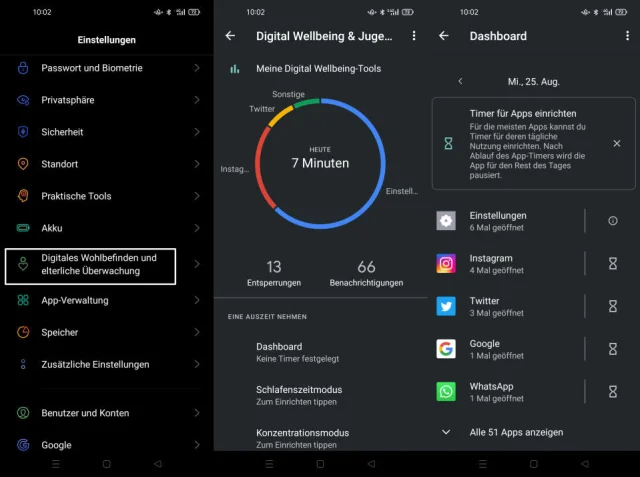
Task: Tap the App-Verwaltung grid icon
Action: (x=23, y=300)
